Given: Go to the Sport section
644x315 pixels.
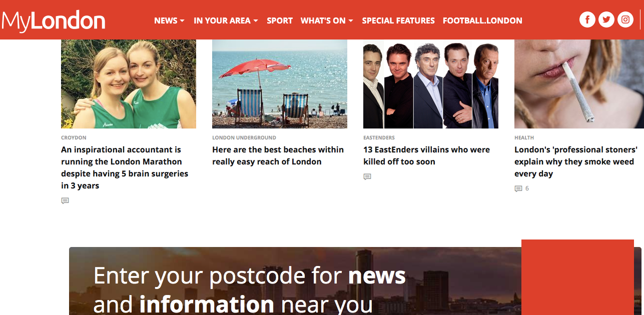Looking at the screenshot, I should pyautogui.click(x=280, y=20).
